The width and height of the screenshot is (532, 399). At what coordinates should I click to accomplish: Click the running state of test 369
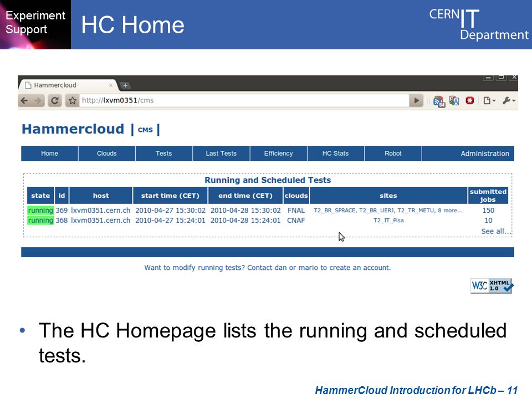(x=40, y=211)
